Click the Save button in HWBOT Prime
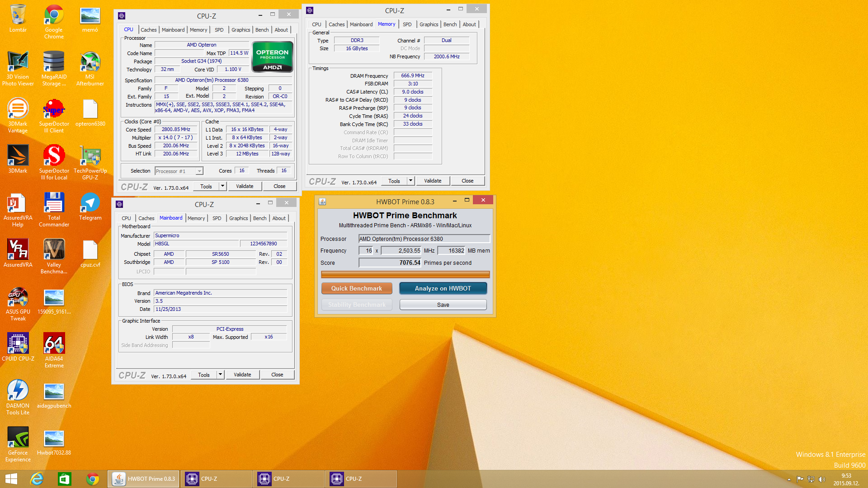868x488 pixels. point(443,305)
